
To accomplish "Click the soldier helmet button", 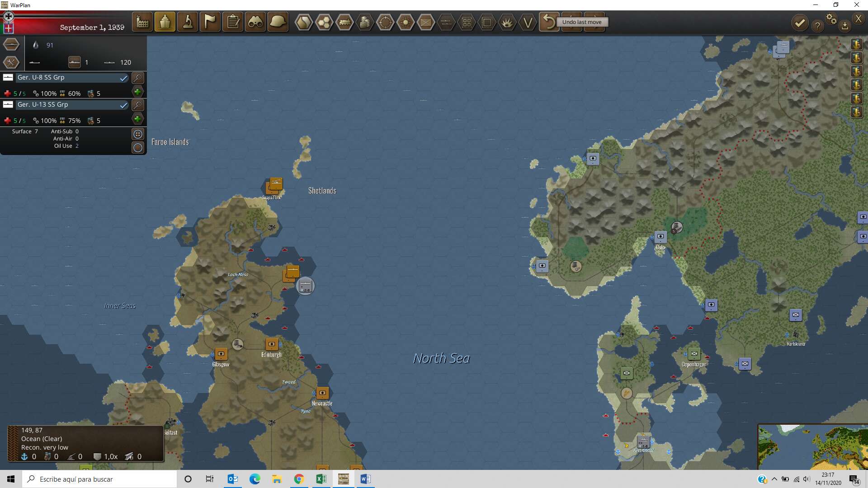I will (278, 22).
